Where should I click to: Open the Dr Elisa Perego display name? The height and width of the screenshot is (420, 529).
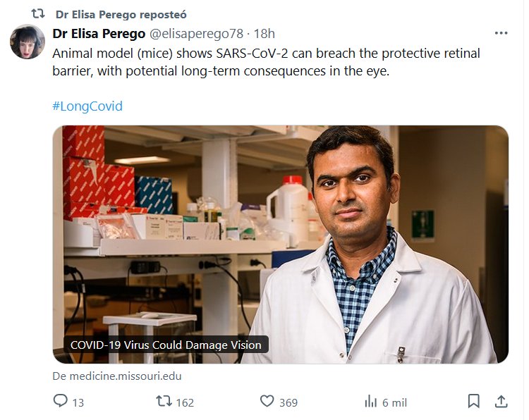tap(97, 33)
